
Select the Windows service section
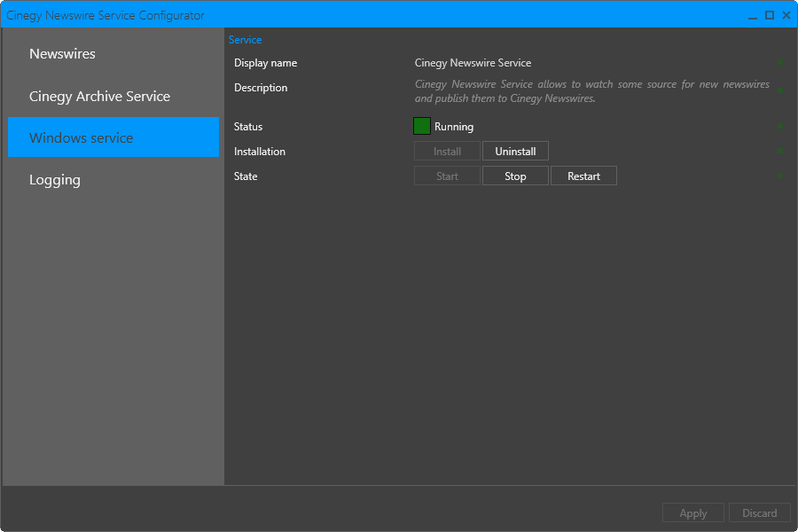click(x=113, y=137)
